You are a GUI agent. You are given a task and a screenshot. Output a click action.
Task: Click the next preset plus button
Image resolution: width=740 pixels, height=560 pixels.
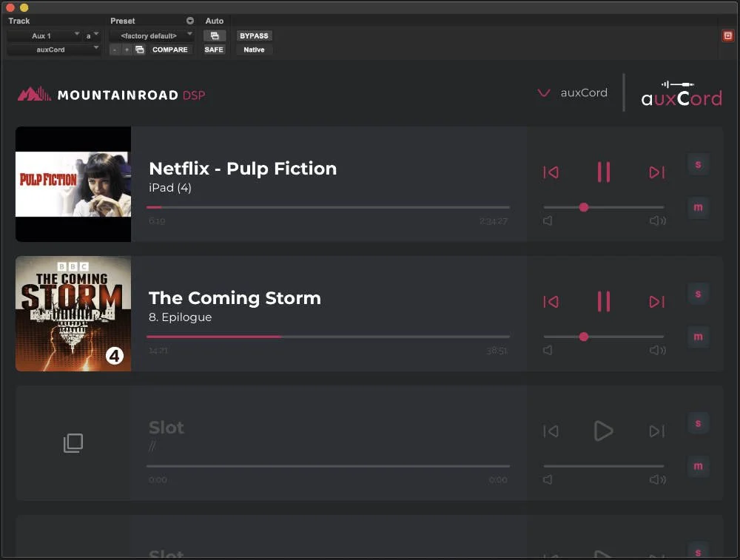click(x=127, y=50)
